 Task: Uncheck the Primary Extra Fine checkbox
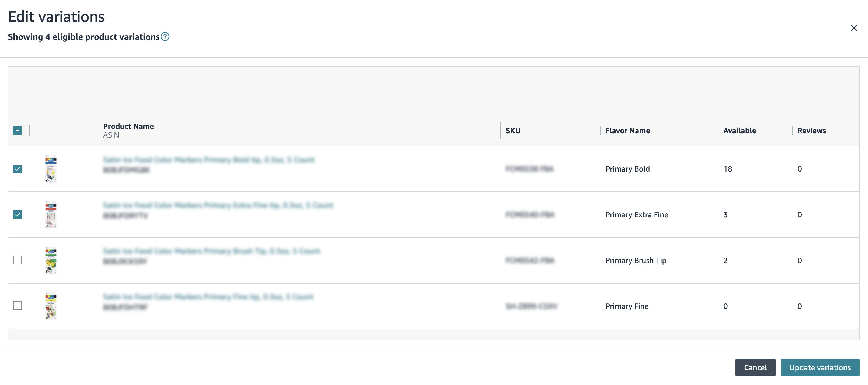click(18, 215)
